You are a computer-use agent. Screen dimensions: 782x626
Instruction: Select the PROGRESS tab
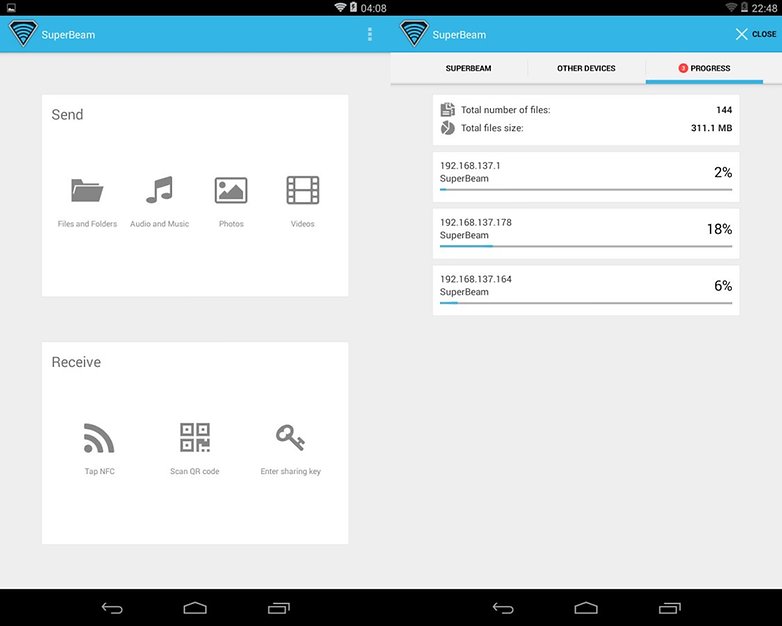pos(704,68)
